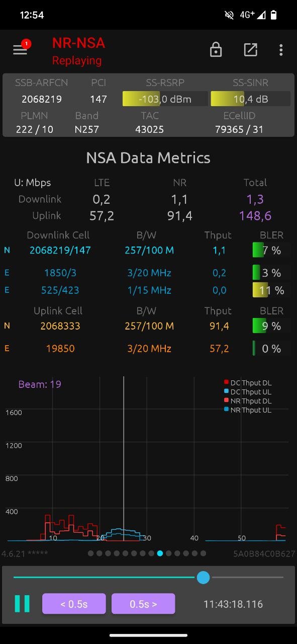
Task: Toggle the 'NR Thput UL' legend entry
Action: click(x=248, y=410)
